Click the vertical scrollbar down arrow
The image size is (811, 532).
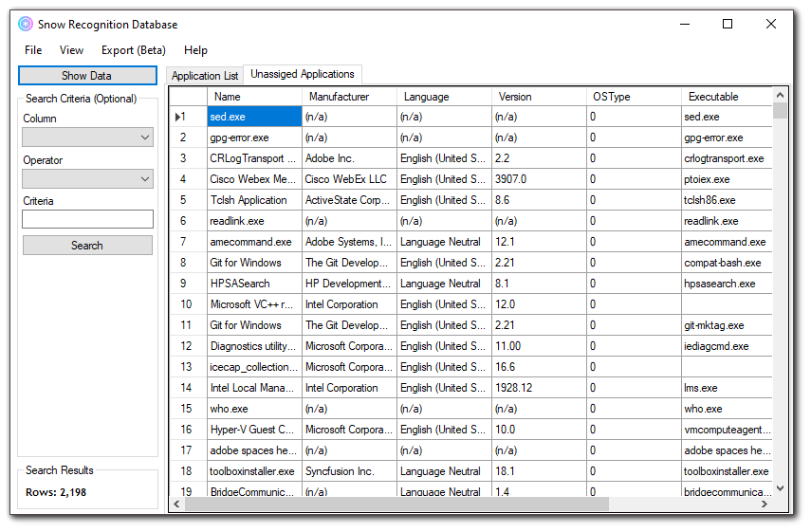pos(780,488)
